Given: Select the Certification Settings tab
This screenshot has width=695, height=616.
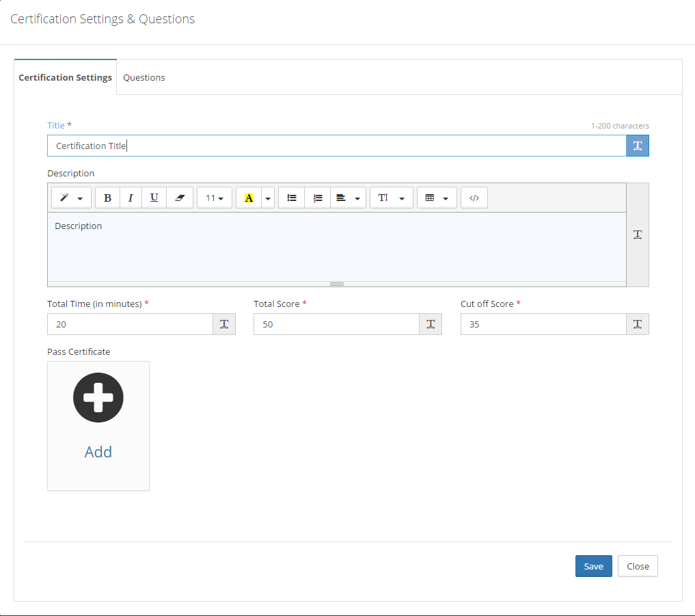Looking at the screenshot, I should click(x=66, y=77).
